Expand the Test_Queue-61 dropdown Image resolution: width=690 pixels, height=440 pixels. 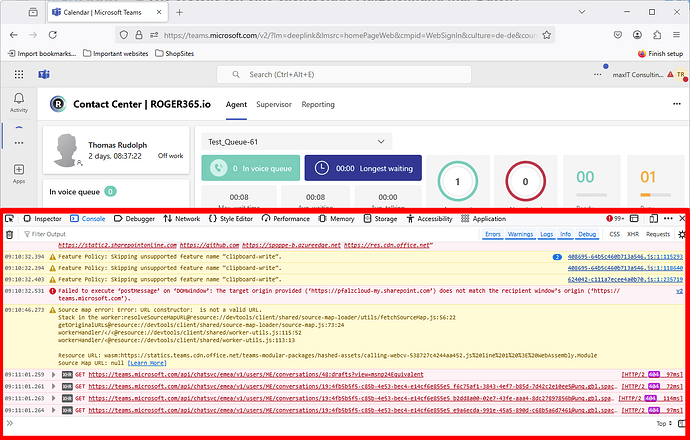point(297,142)
